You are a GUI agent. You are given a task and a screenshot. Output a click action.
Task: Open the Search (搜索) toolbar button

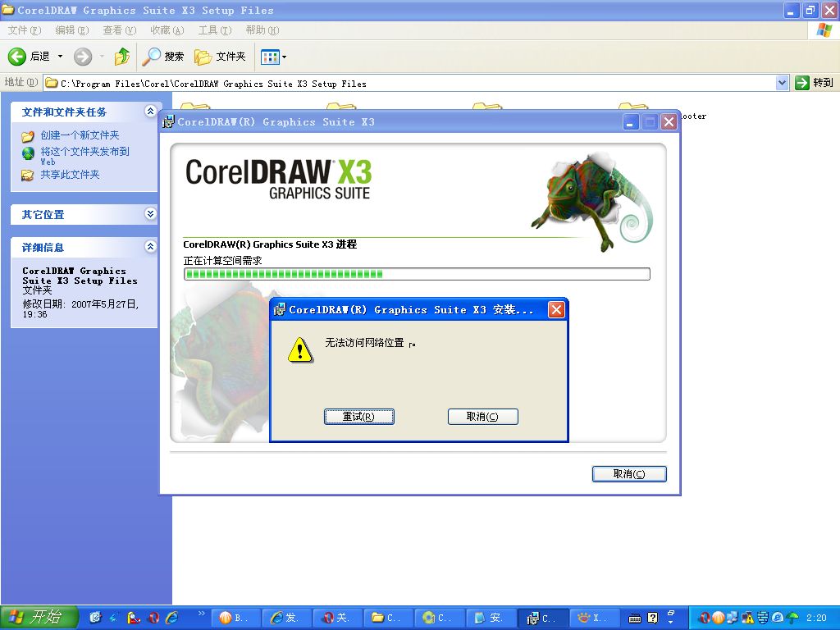[x=163, y=57]
